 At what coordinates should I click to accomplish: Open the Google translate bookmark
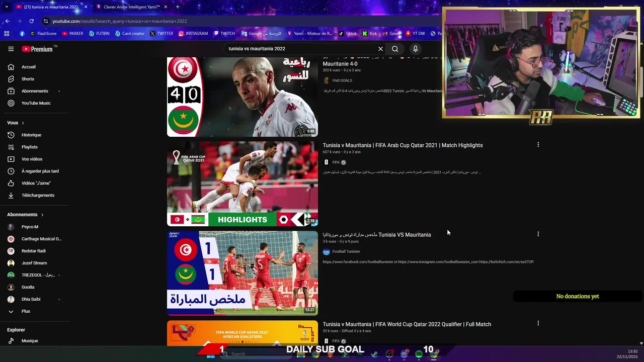[x=261, y=34]
